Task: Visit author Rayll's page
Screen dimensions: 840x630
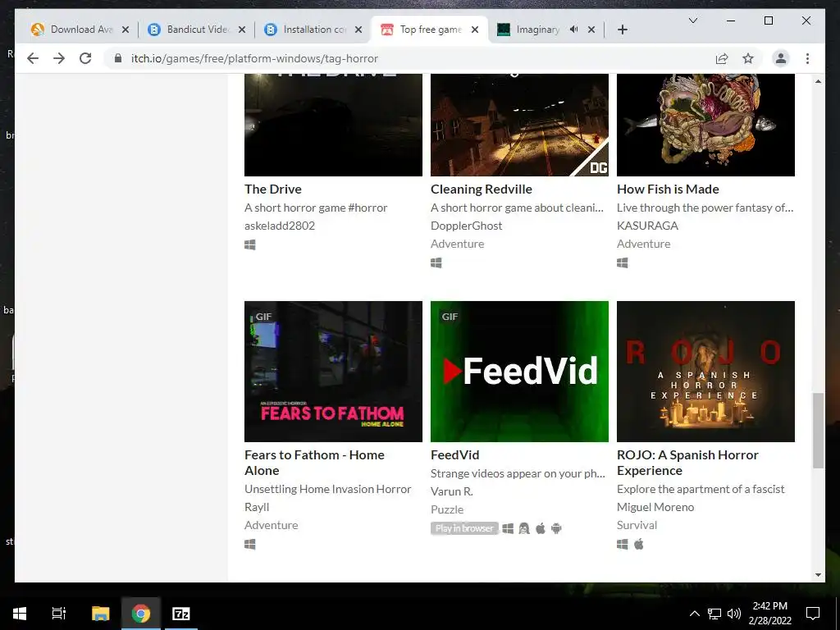Action: click(257, 507)
